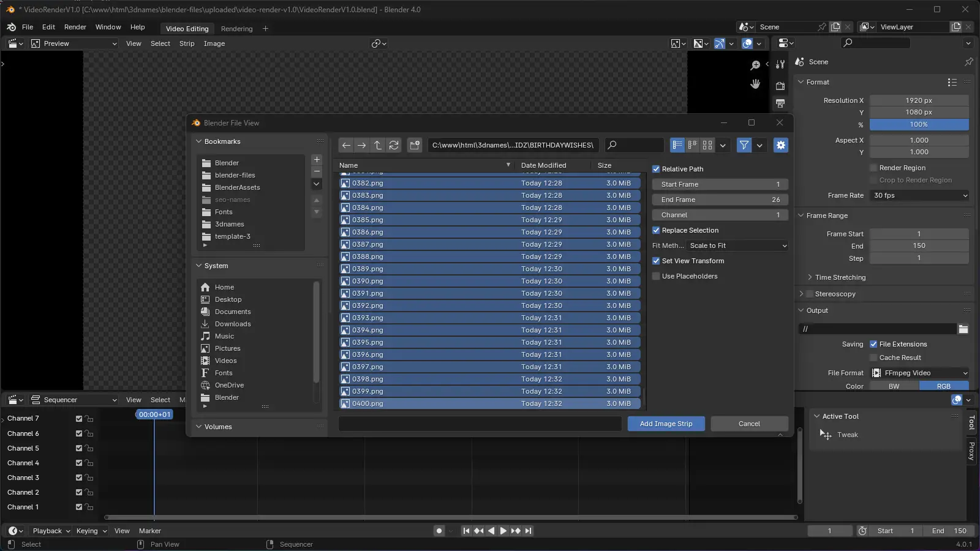Viewport: 980px width, 551px height.
Task: Enable Cache Result checkbox
Action: (873, 358)
